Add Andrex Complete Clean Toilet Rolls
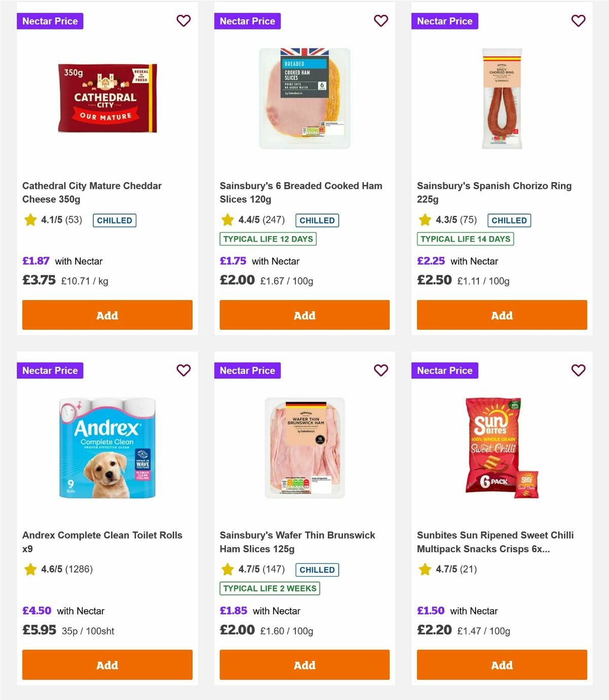 coord(107,664)
